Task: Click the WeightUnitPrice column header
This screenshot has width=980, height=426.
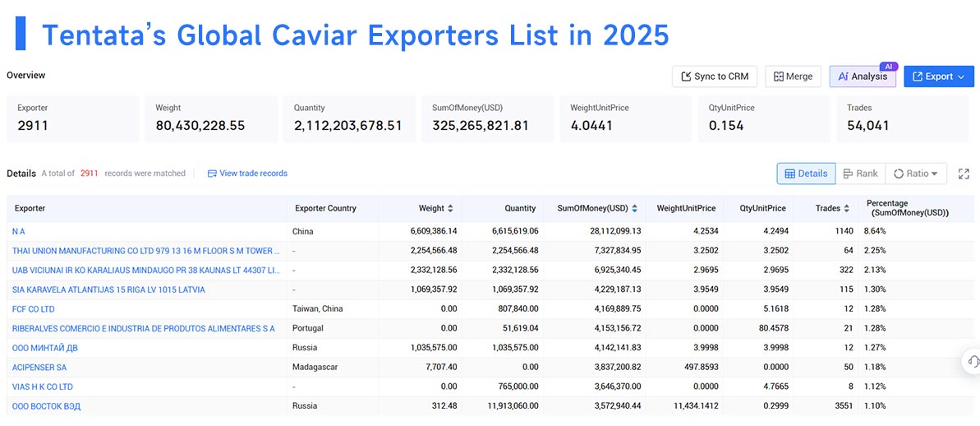Action: tap(686, 208)
